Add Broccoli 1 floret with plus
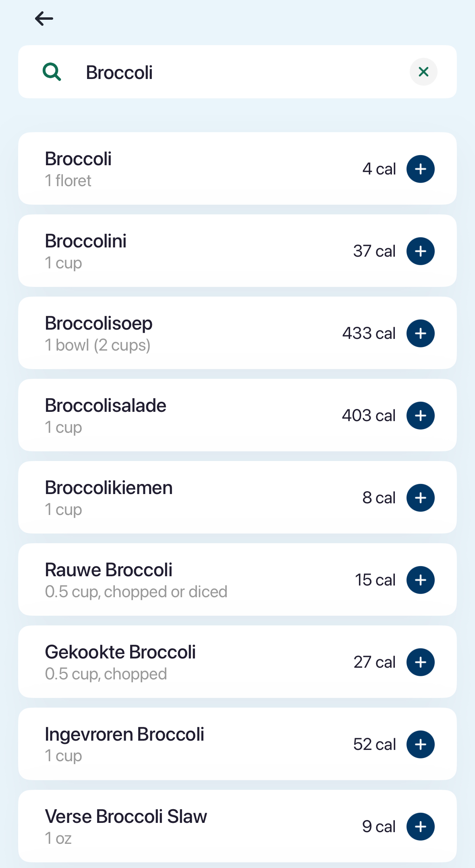This screenshot has height=868, width=475. click(420, 169)
